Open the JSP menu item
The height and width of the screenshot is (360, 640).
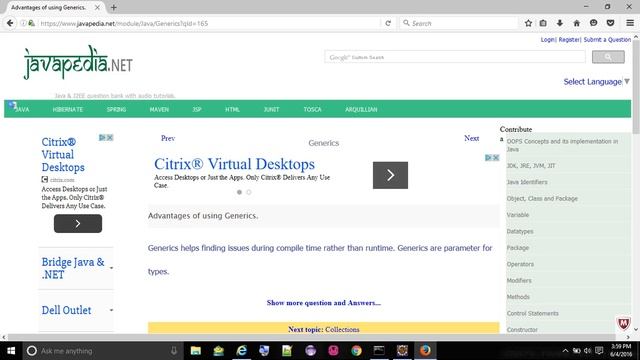(x=197, y=109)
